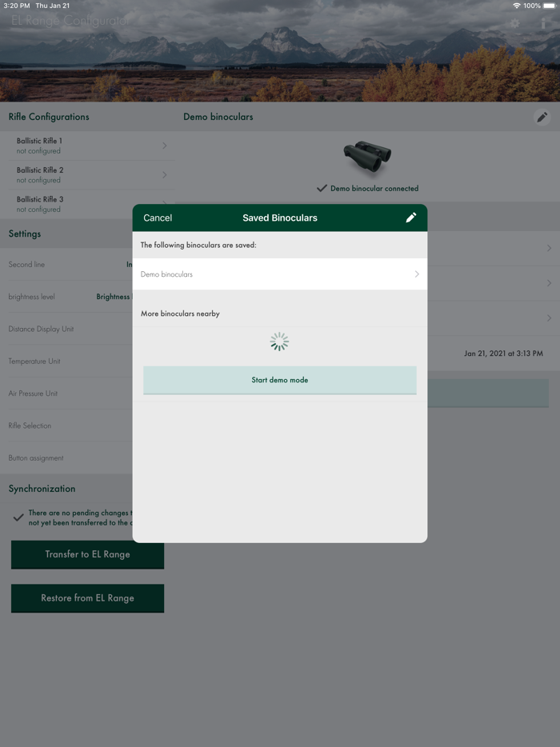Click the battery status indicator
Viewport: 560px width, 747px height.
tap(549, 6)
